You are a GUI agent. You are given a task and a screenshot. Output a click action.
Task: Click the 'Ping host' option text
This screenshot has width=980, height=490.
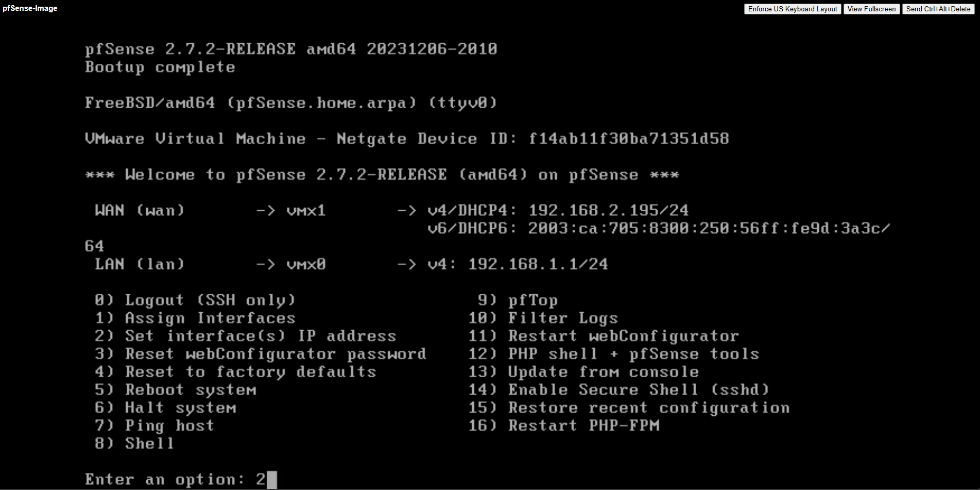pyautogui.click(x=169, y=426)
